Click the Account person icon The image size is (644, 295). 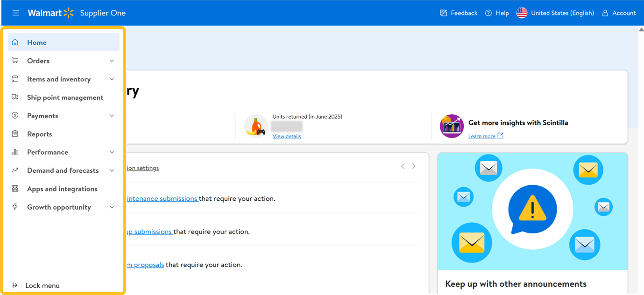point(605,13)
